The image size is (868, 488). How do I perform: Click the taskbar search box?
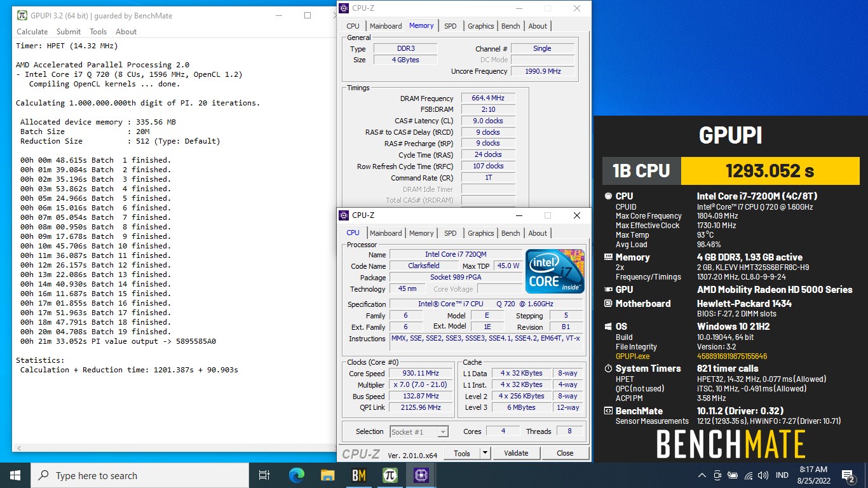click(x=140, y=475)
